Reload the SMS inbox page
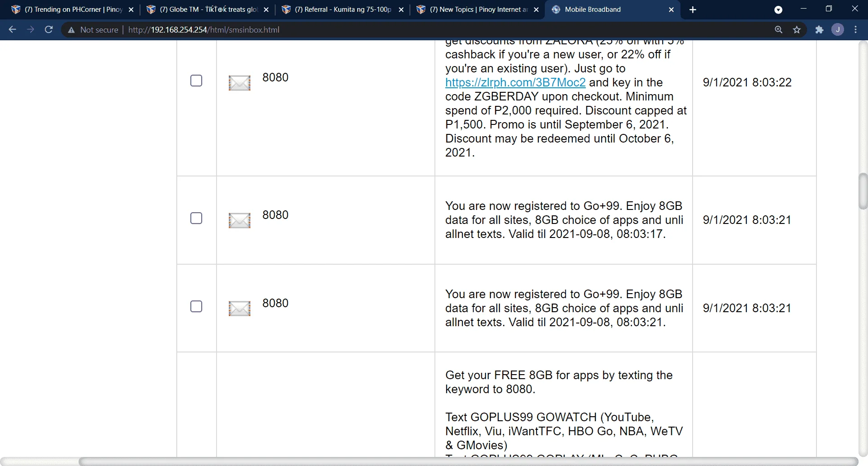The height and width of the screenshot is (466, 868). [49, 29]
